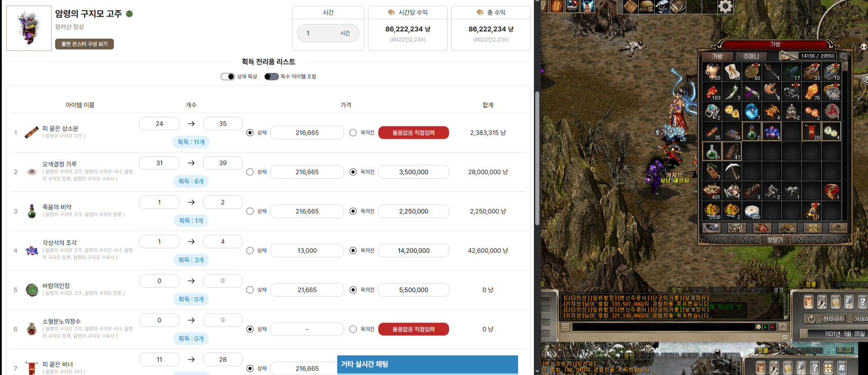Select the green potion with count 31 in bag

tap(712, 151)
